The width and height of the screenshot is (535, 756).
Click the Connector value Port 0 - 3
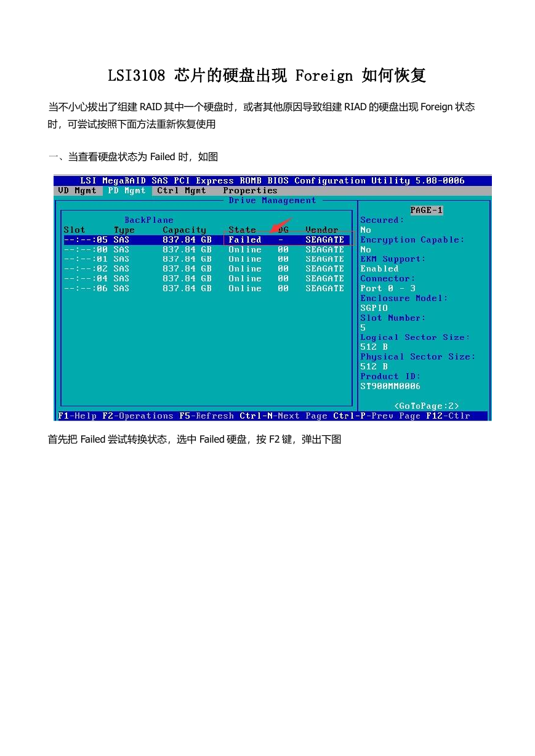tap(388, 288)
